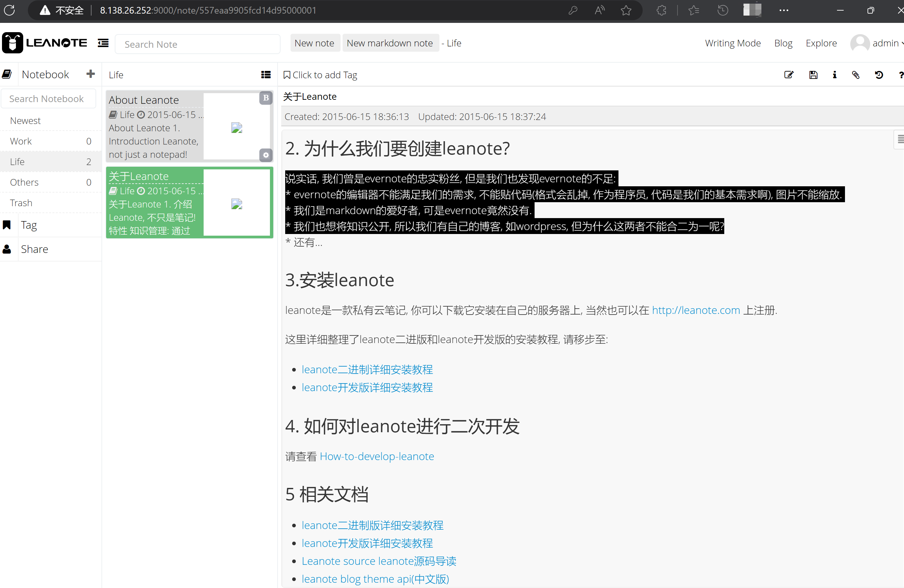The image size is (904, 588).
Task: Collapse the left sidebar with the toggle icon
Action: (103, 43)
